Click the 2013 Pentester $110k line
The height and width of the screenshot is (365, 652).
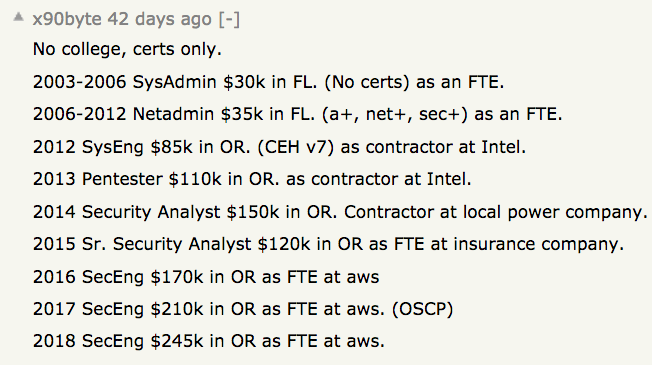pos(252,179)
